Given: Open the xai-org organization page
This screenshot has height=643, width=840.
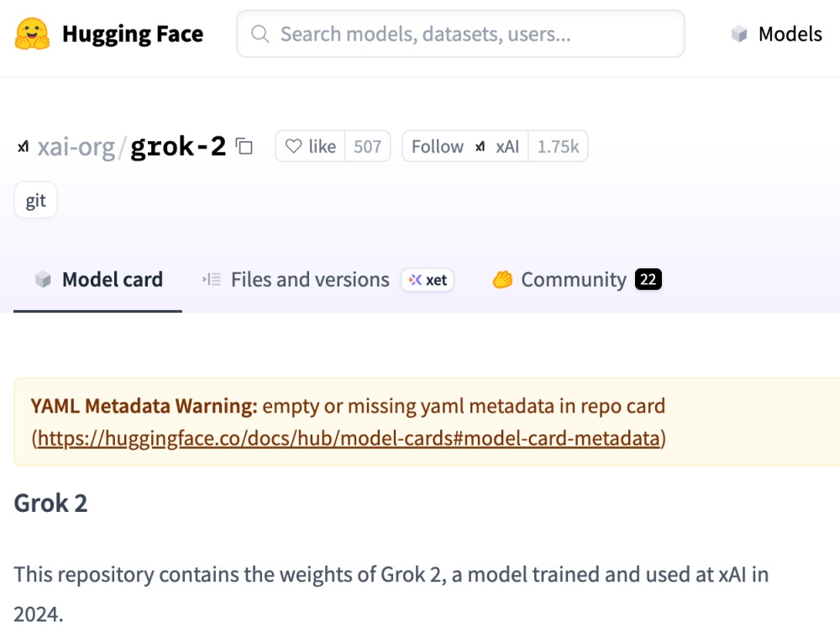Looking at the screenshot, I should 76,147.
